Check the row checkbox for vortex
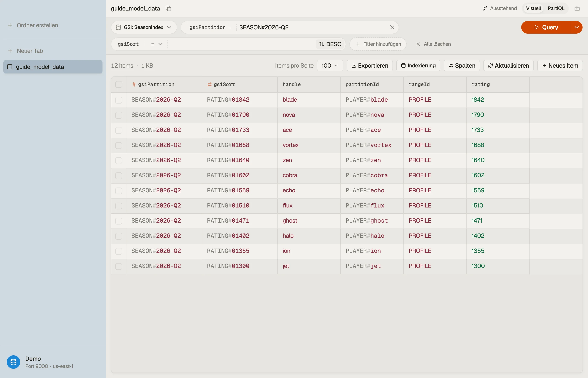The image size is (588, 378). click(118, 145)
